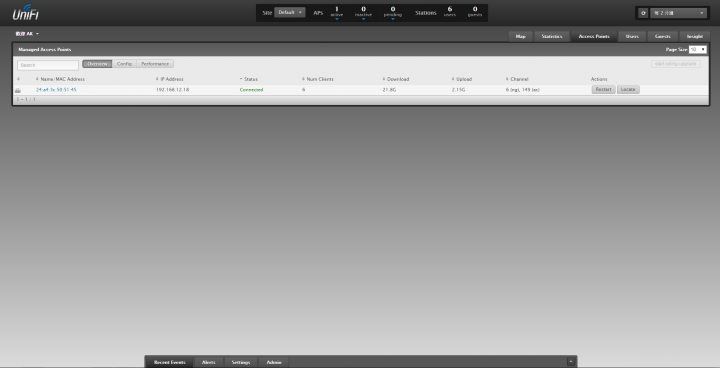The width and height of the screenshot is (720, 368).
Task: Sort by Status column
Action: [248, 79]
